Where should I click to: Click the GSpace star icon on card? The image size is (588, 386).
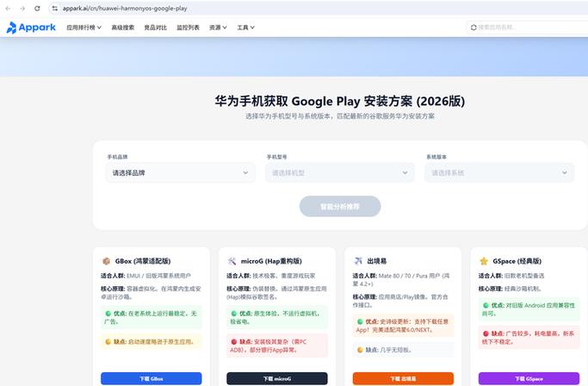coord(484,261)
